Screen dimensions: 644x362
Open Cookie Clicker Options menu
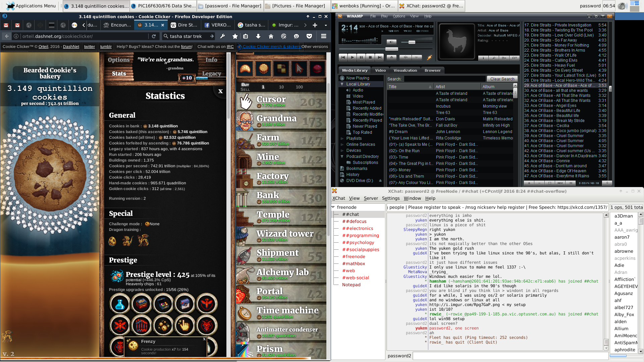click(x=118, y=60)
